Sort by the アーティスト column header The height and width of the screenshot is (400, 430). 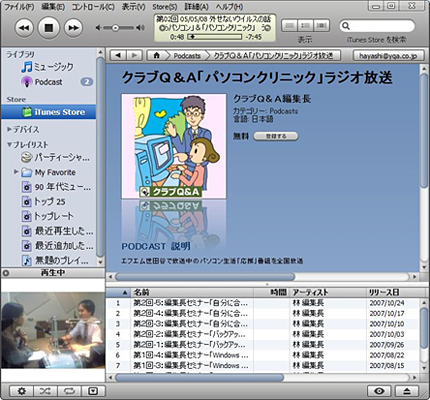pos(328,292)
